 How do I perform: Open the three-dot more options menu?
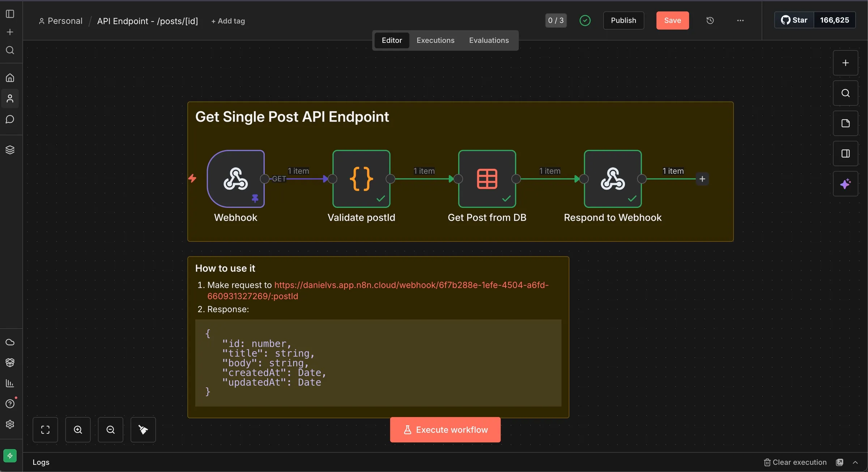tap(740, 20)
